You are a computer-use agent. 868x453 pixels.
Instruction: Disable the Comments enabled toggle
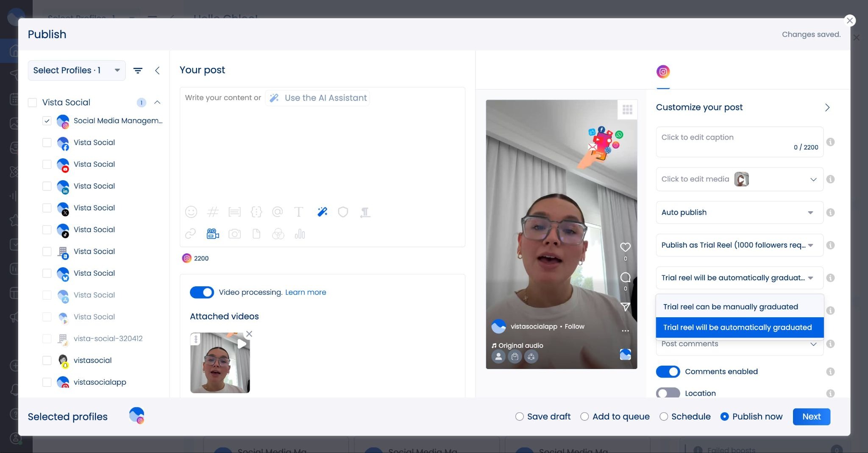[x=668, y=372]
